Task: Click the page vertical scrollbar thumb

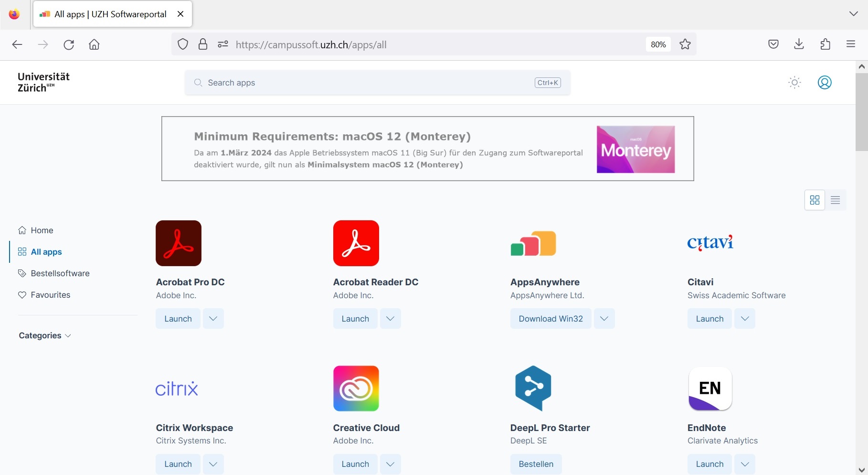Action: click(862, 111)
